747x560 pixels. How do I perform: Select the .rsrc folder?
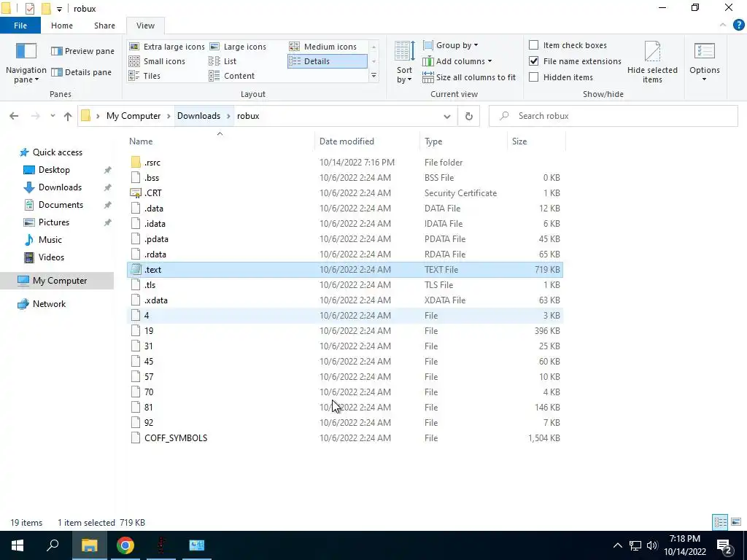coord(345,163)
